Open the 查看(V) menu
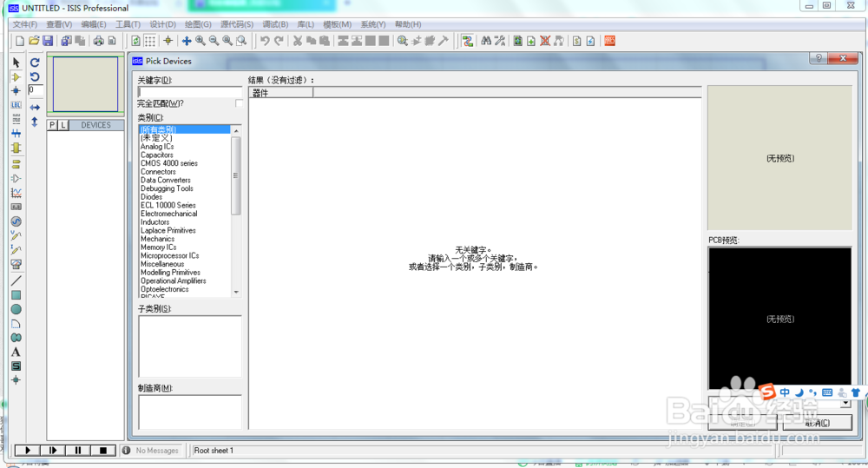The image size is (868, 468). tap(59, 24)
